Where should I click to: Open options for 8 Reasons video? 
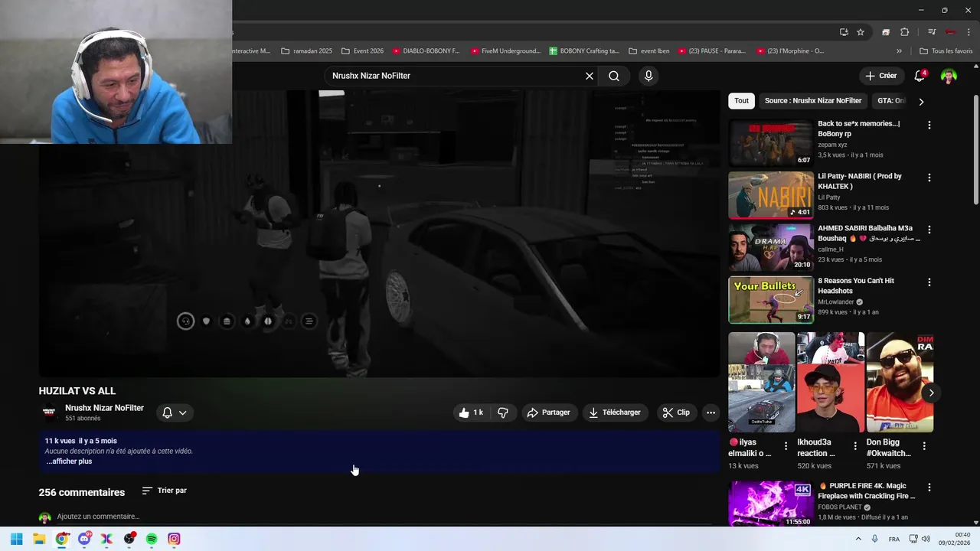[929, 282]
